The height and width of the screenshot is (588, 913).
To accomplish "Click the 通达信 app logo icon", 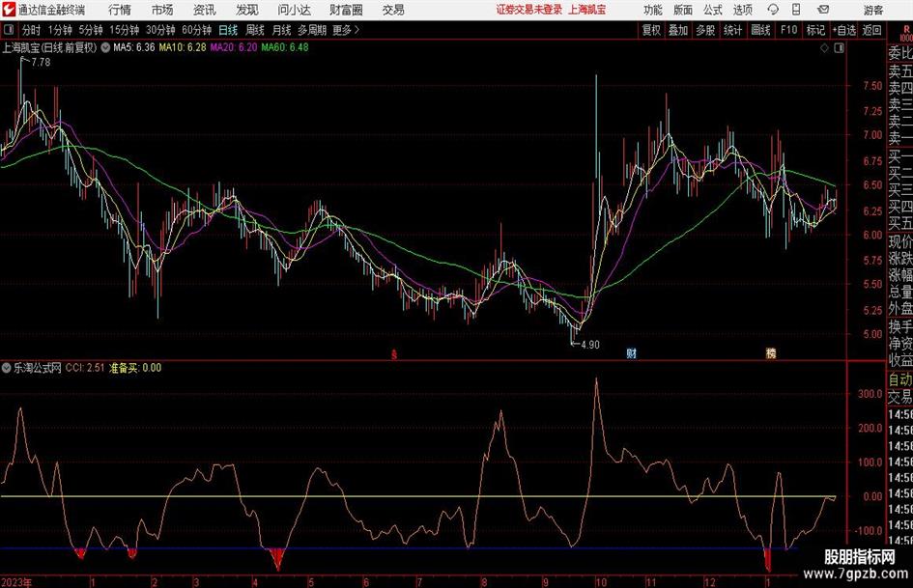I will 9,10.
